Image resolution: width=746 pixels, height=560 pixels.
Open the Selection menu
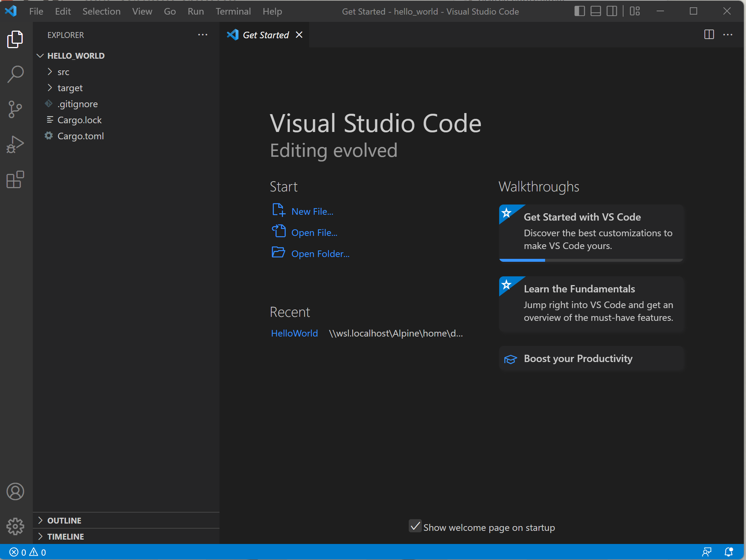(101, 11)
